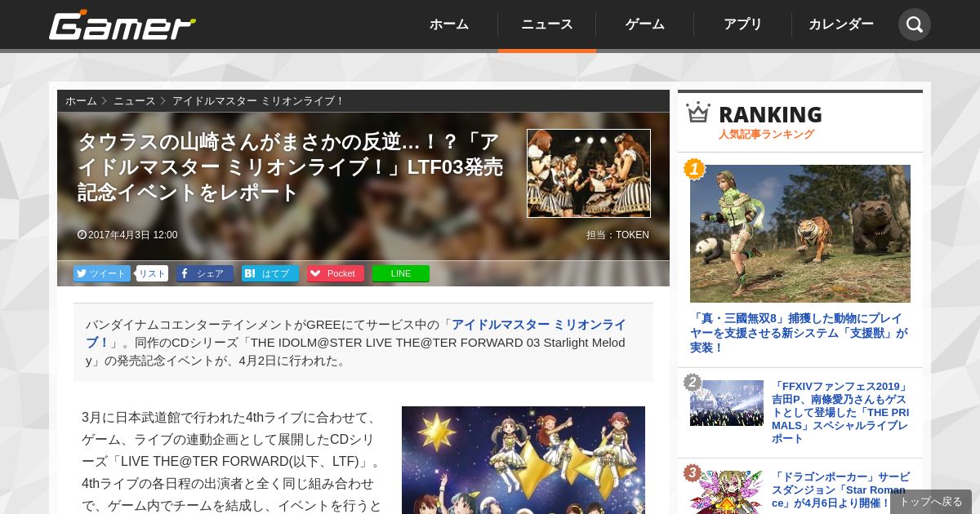
Task: Open the アプリ navigation item
Action: click(x=743, y=24)
